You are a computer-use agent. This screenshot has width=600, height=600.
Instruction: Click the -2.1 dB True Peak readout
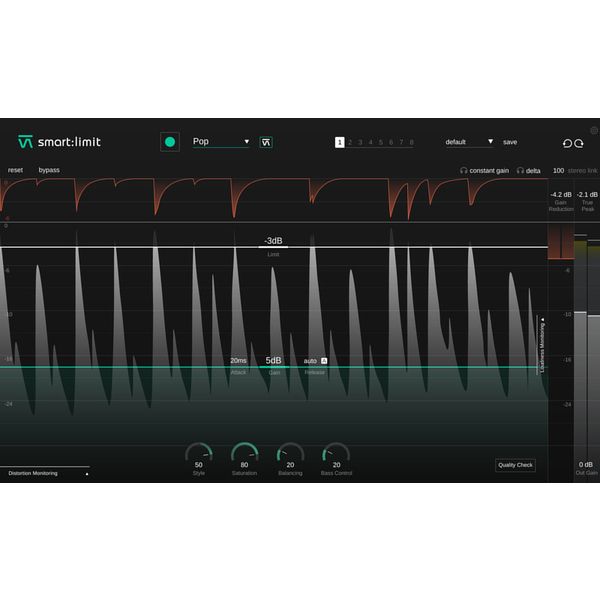pyautogui.click(x=587, y=195)
